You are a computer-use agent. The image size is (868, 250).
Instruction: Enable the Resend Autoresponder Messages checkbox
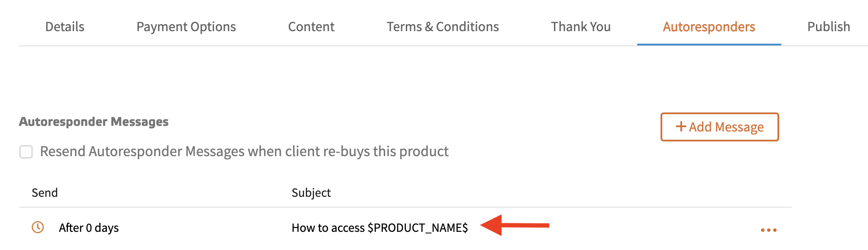(26, 152)
